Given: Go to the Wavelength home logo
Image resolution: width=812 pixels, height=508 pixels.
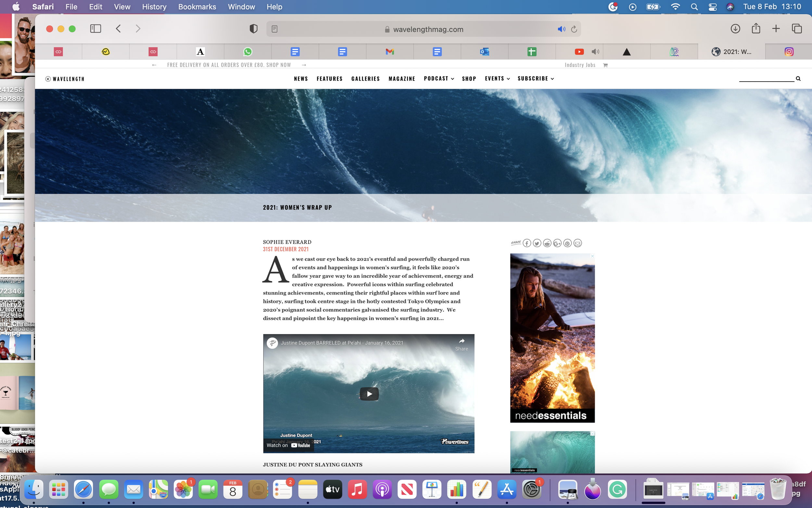Looking at the screenshot, I should click(65, 79).
